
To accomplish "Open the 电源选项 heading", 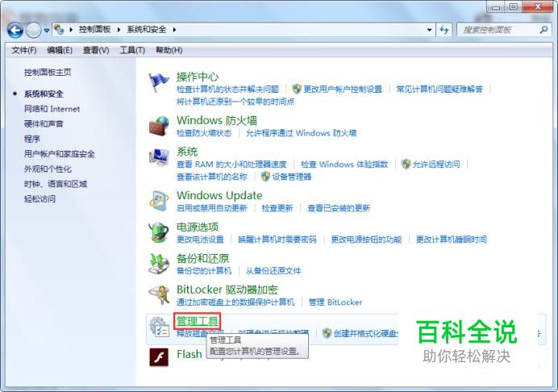I will pos(198,227).
